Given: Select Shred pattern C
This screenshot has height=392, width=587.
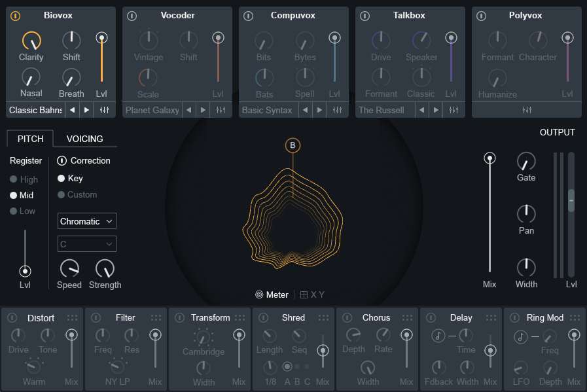Looking at the screenshot, I should [307, 366].
